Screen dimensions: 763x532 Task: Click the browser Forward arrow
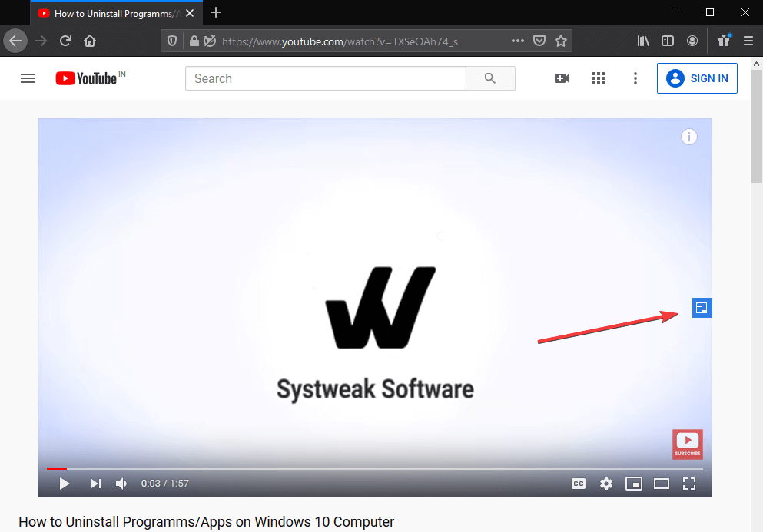(41, 41)
